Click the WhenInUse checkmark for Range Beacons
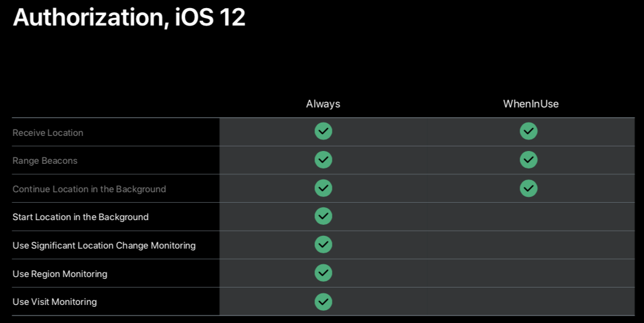Viewport: 644px width, 323px height. (528, 160)
